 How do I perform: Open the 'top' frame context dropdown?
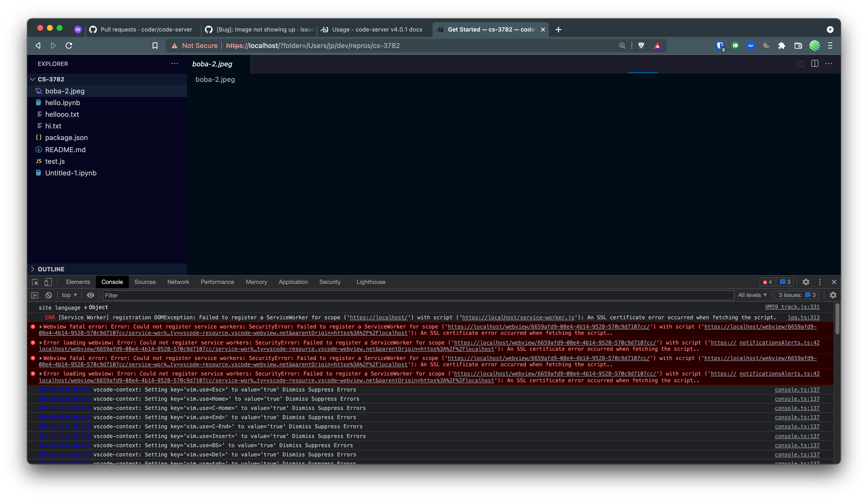tap(69, 295)
